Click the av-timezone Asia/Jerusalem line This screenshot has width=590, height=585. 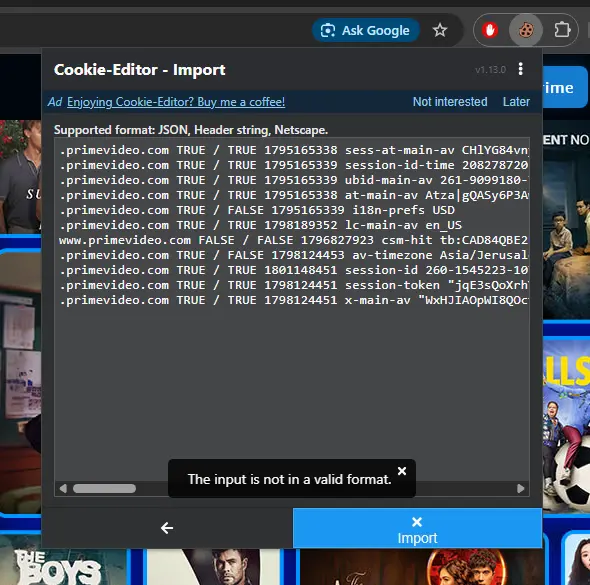[293, 255]
